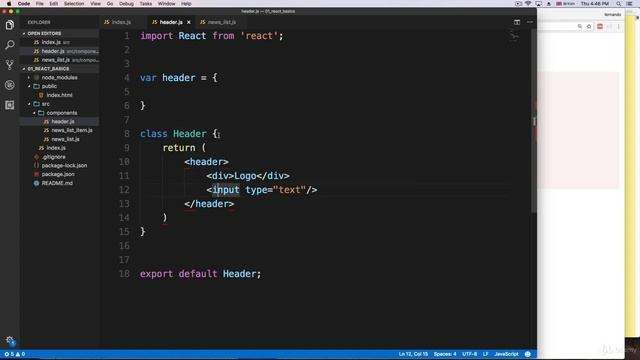Image resolution: width=640 pixels, height=360 pixels.
Task: Open macOS Notification Center icon
Action: tap(629, 4)
